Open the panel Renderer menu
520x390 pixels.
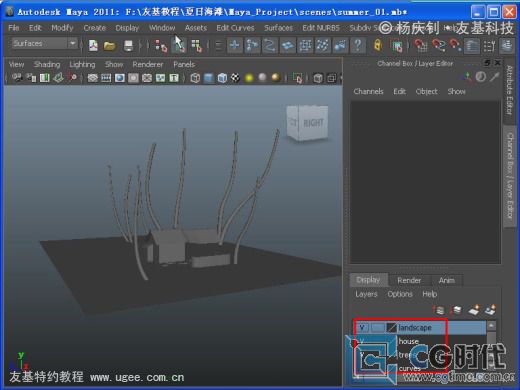click(x=148, y=64)
